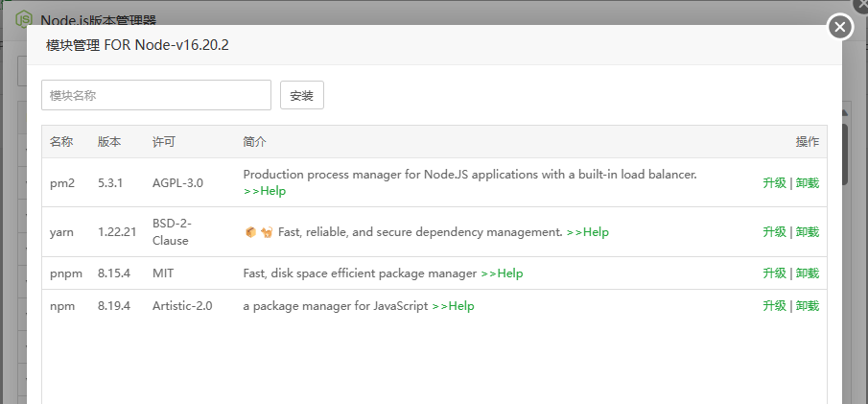Click the background window scrollbar thumb

pyautogui.click(x=845, y=154)
